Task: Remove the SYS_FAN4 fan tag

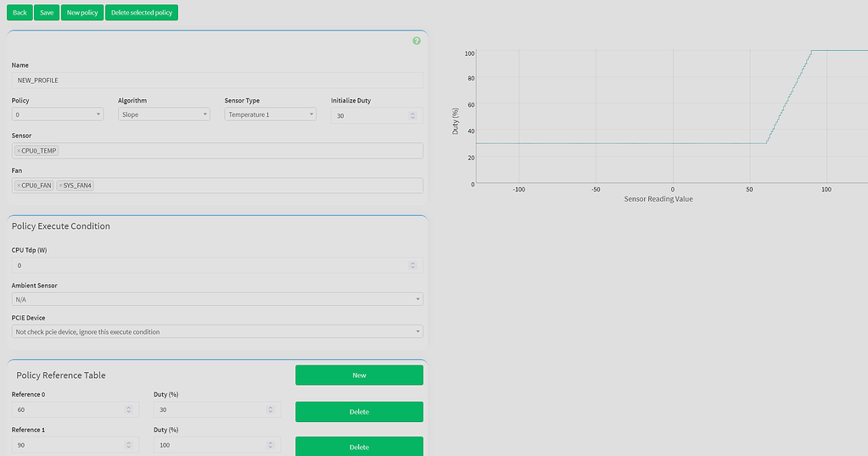Action: (61, 186)
